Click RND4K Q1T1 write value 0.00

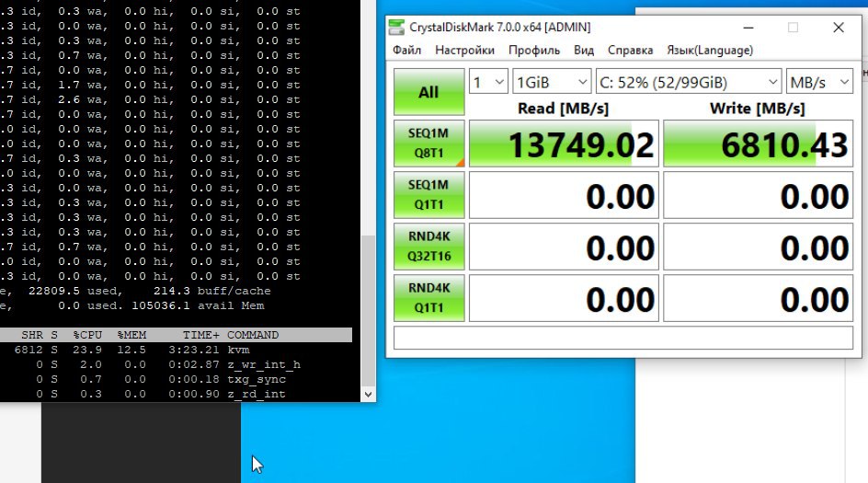click(759, 298)
